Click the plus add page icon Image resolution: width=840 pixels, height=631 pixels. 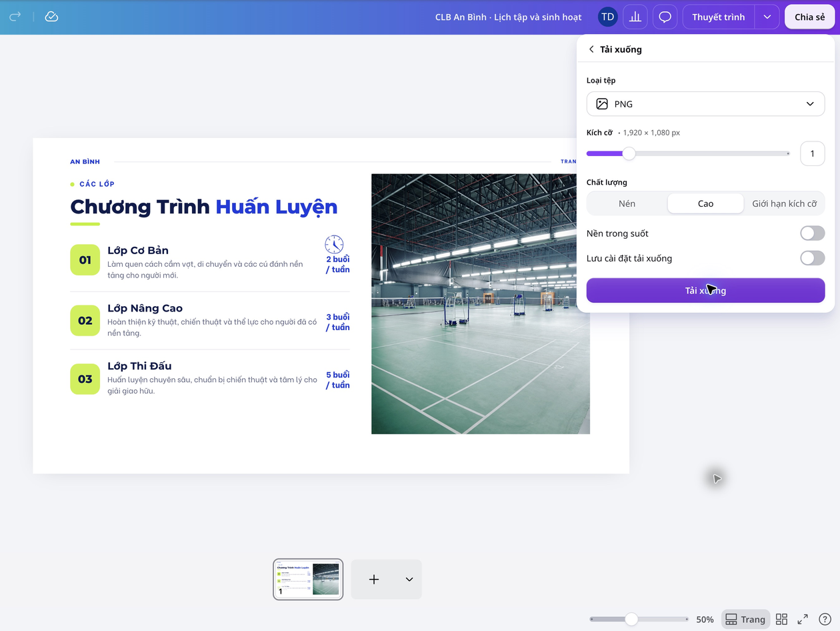pyautogui.click(x=374, y=580)
